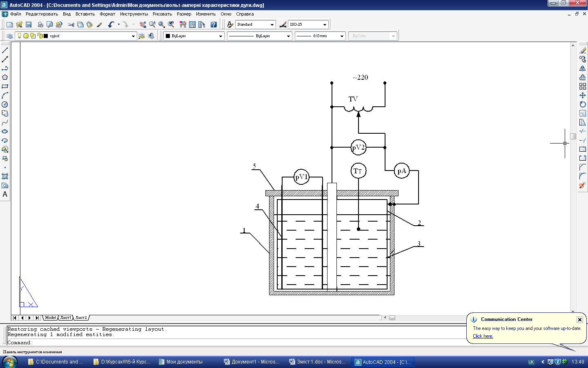The height and width of the screenshot is (368, 588).
Task: Switch to the Model tab
Action: point(50,318)
